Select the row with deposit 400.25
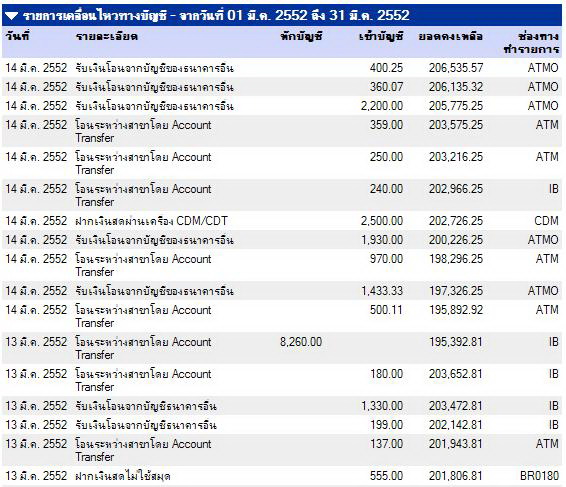 click(282, 68)
